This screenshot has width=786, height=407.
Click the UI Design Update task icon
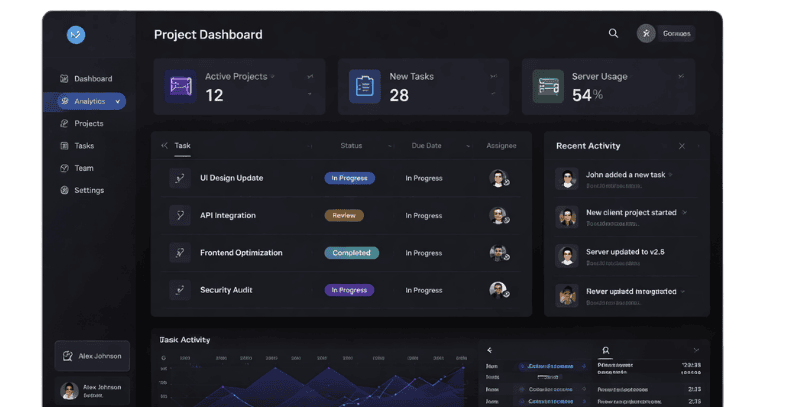coord(179,178)
